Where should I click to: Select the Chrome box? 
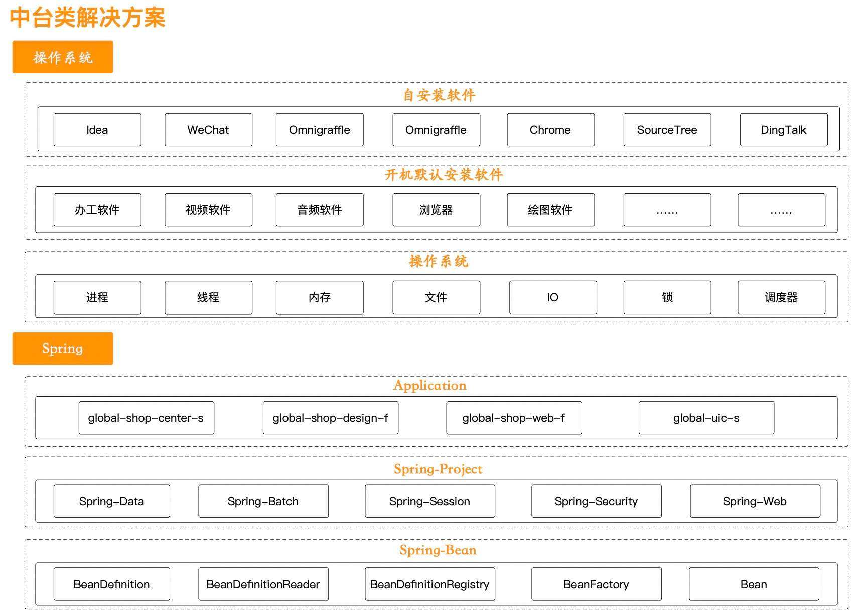pyautogui.click(x=550, y=130)
